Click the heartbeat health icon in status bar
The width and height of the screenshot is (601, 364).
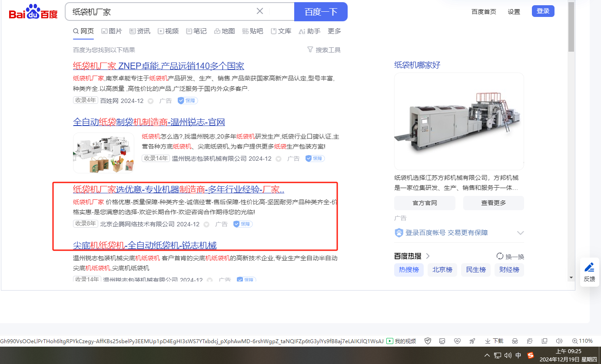[x=457, y=341]
